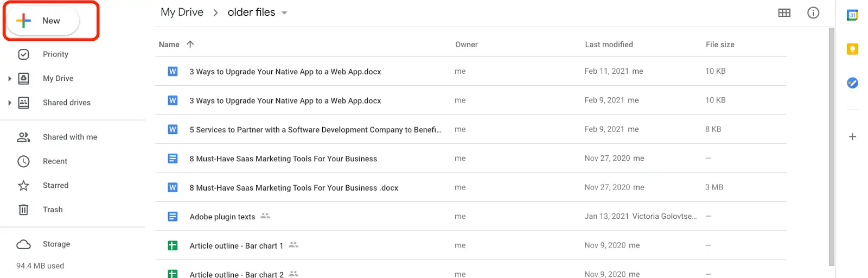
Task: Click the Trash bin icon
Action: click(23, 210)
